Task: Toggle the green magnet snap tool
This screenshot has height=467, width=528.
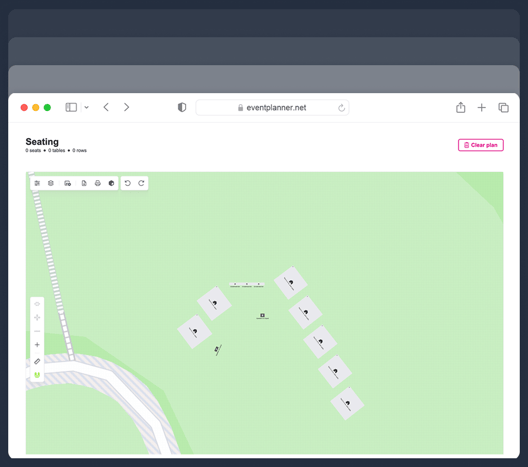Action: pyautogui.click(x=37, y=375)
